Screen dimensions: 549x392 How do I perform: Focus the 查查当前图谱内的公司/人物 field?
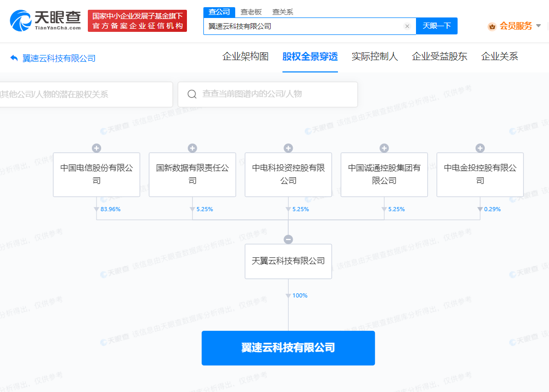(268, 94)
